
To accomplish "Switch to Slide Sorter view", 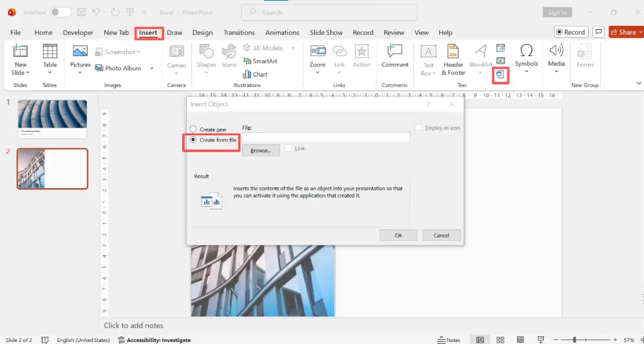I will click(500, 340).
